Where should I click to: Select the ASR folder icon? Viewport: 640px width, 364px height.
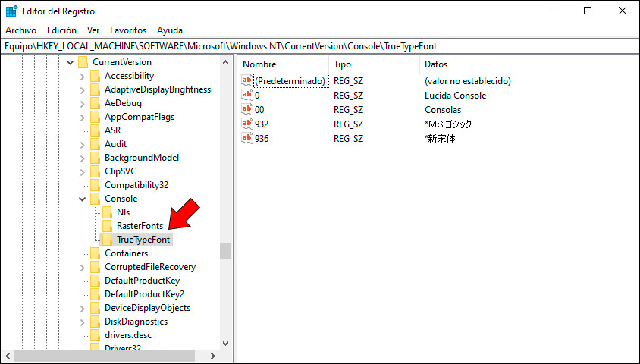(x=95, y=130)
